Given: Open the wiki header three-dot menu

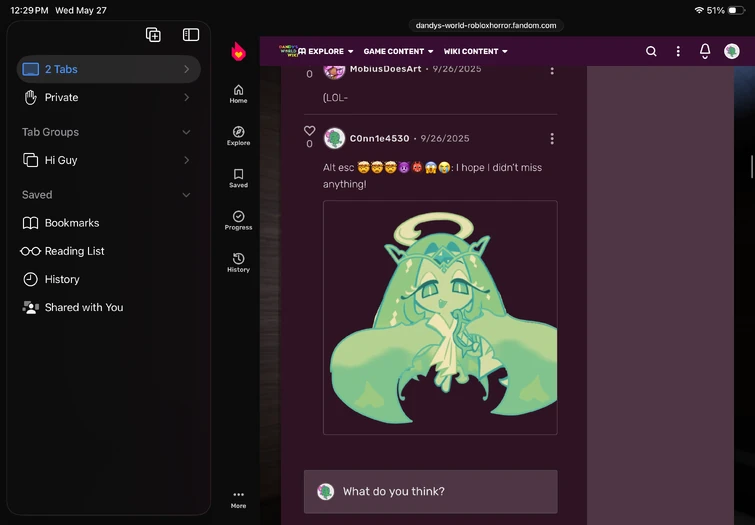Looking at the screenshot, I should (x=678, y=51).
